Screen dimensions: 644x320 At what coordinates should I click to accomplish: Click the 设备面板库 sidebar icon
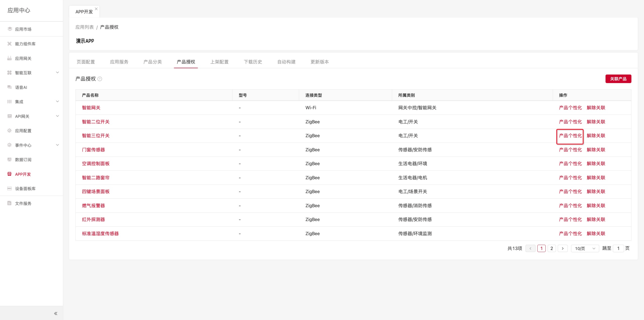(x=10, y=189)
